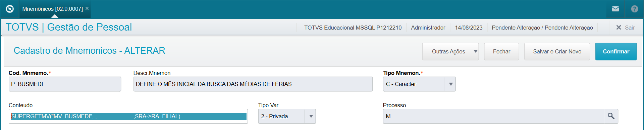Image resolution: width=644 pixels, height=130 pixels.
Task: Click the TOTVS logo icon
Action: (x=10, y=9)
